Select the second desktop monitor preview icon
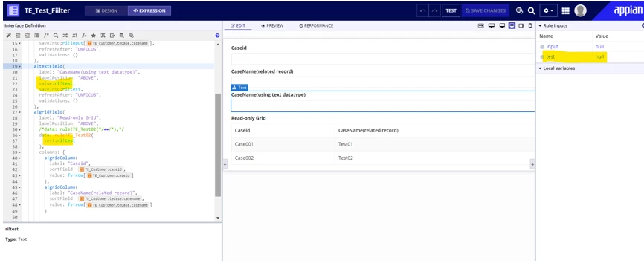 [x=502, y=25]
